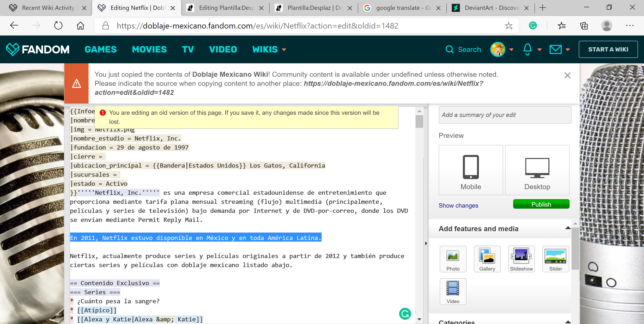
Task: Click the '|estado = Activo' line
Action: tap(99, 184)
